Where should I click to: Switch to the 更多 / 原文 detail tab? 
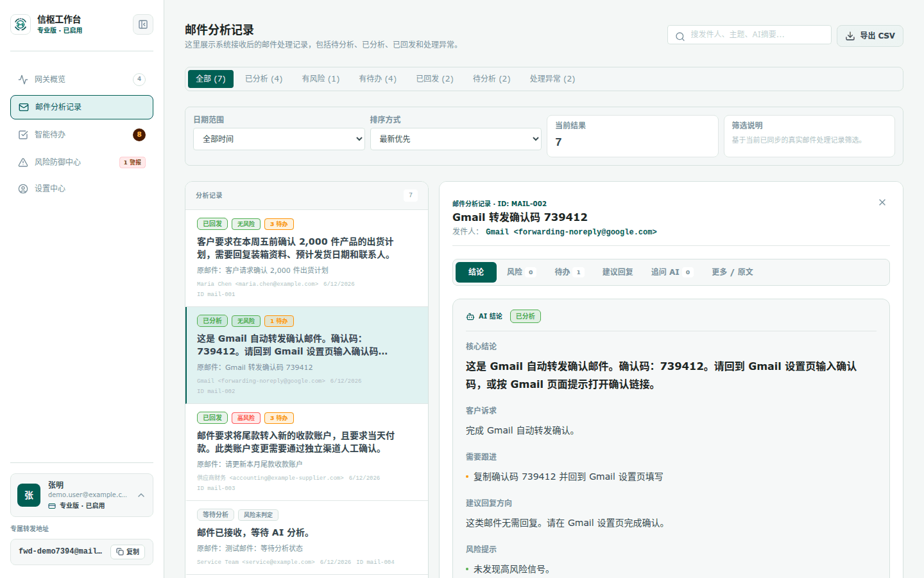click(x=732, y=272)
